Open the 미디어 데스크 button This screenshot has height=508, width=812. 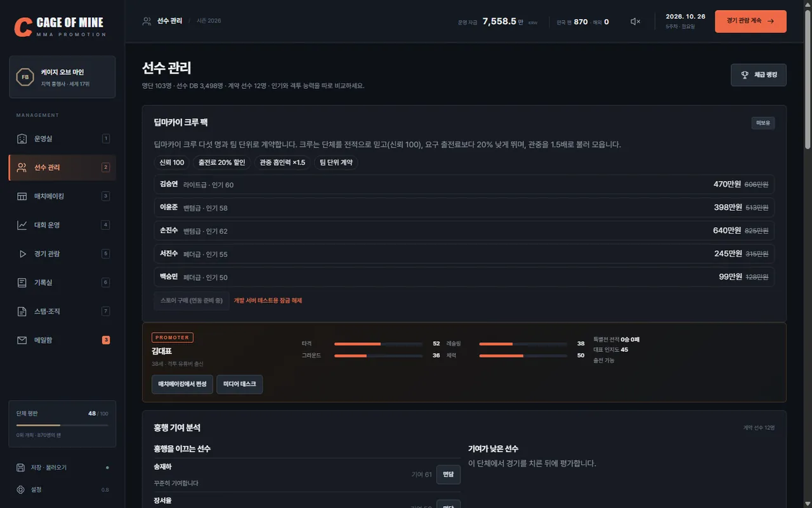pos(240,384)
